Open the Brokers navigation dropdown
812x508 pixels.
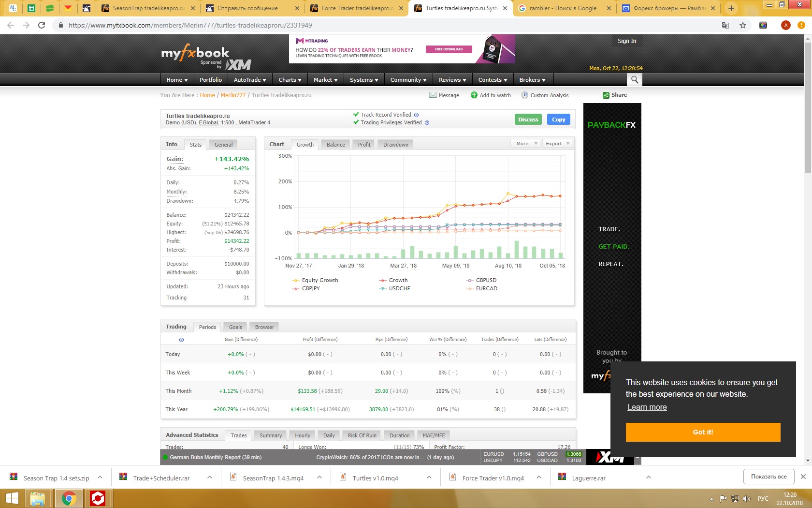tap(532, 80)
